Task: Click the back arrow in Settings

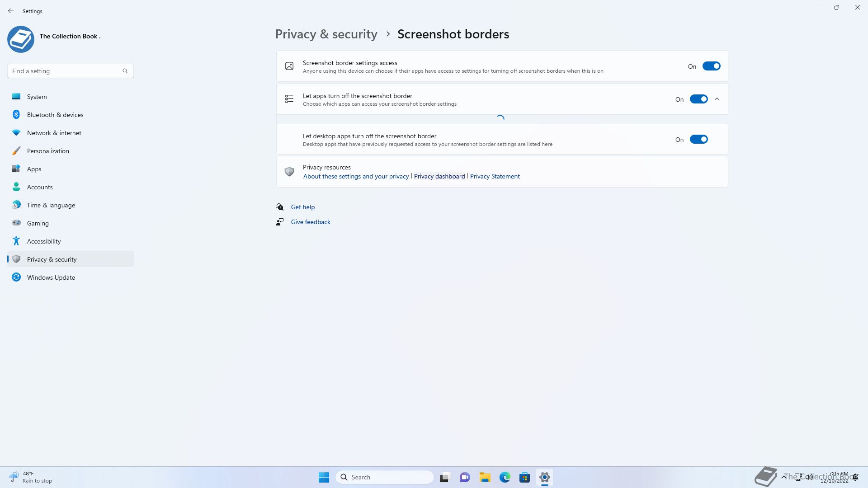Action: click(11, 11)
